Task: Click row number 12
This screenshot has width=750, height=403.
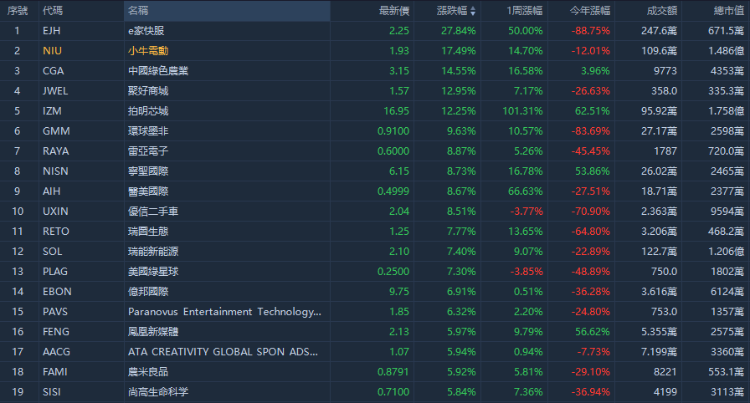Action: [x=18, y=251]
